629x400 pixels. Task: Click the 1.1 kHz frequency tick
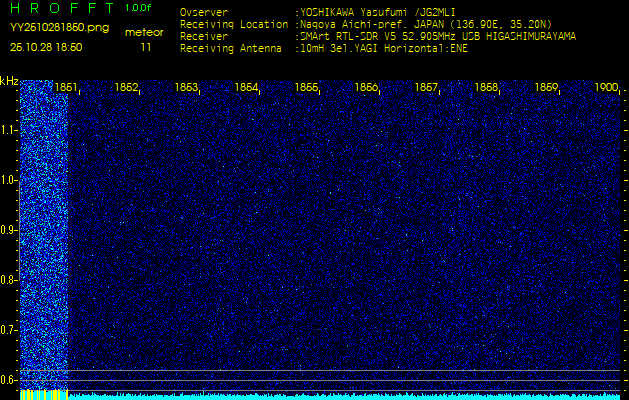pos(9,130)
